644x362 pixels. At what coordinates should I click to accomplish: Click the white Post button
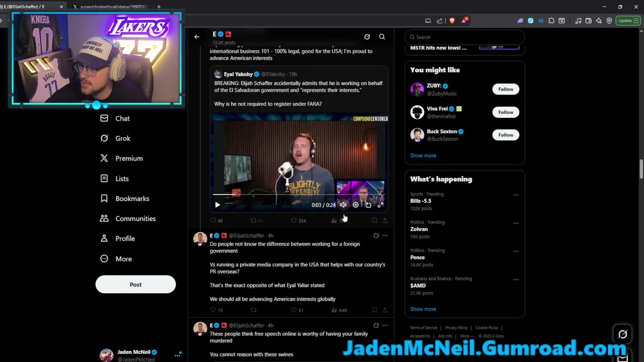(x=135, y=285)
